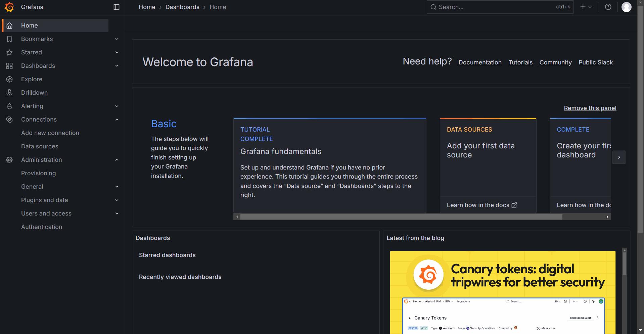Click the Grafana logo icon
The image size is (644, 334).
point(9,7)
